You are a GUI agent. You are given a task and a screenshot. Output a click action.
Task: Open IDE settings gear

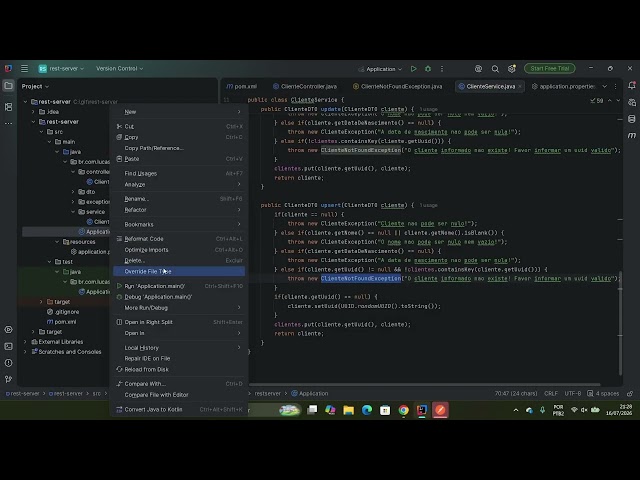(x=511, y=69)
